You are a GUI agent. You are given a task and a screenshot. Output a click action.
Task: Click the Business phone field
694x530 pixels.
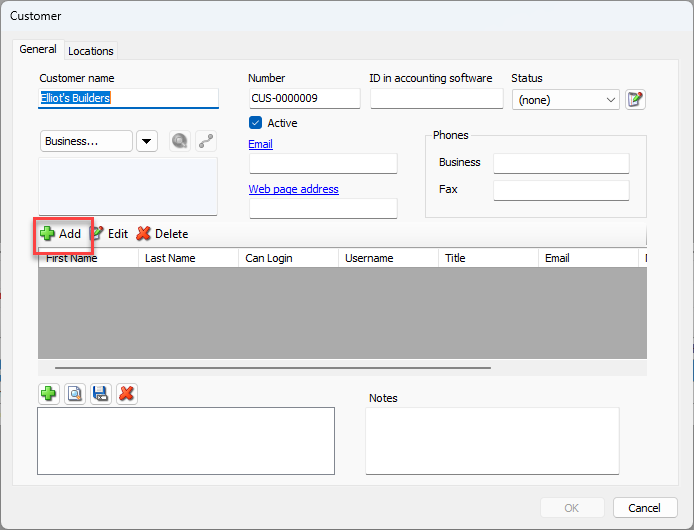pyautogui.click(x=561, y=163)
